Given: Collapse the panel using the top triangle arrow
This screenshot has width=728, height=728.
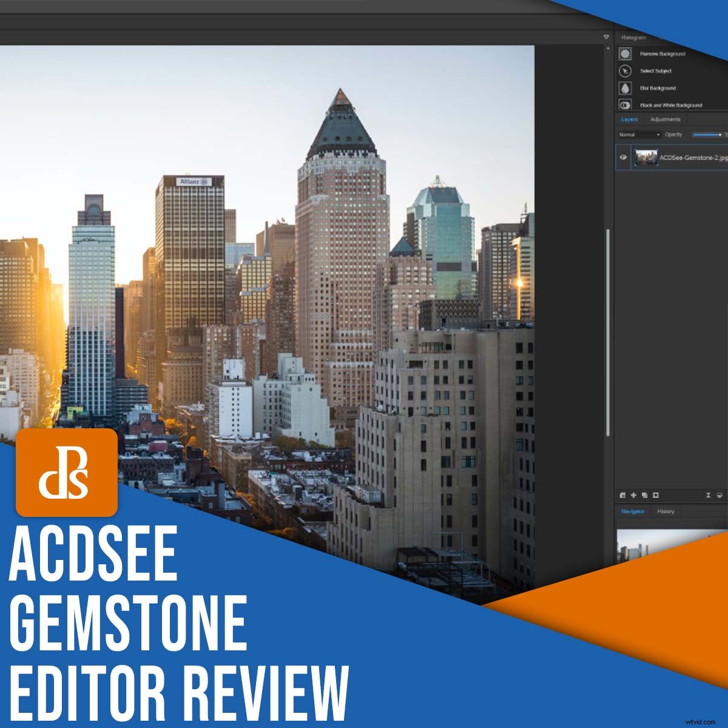Looking at the screenshot, I should point(605,36).
